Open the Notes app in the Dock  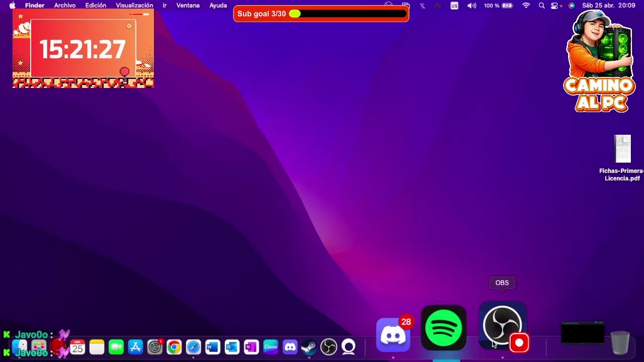[x=97, y=347]
